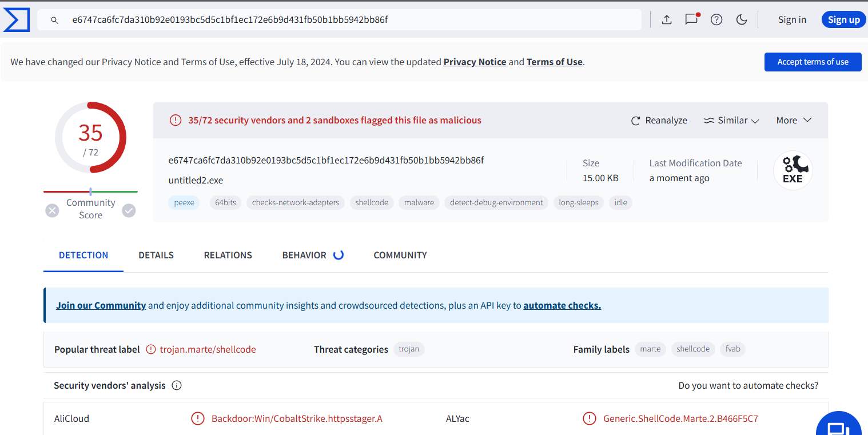Click the Join our Community link
This screenshot has height=435, width=868.
tap(101, 306)
